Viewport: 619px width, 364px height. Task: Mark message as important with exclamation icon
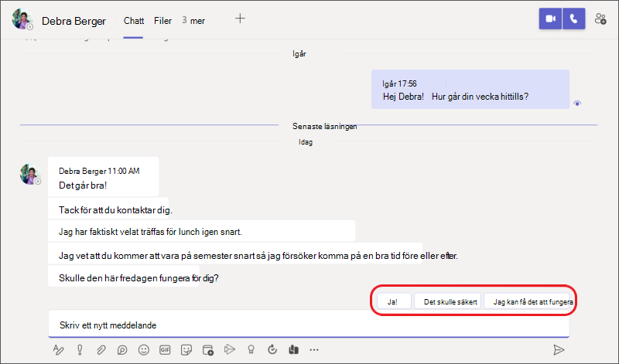(80, 350)
